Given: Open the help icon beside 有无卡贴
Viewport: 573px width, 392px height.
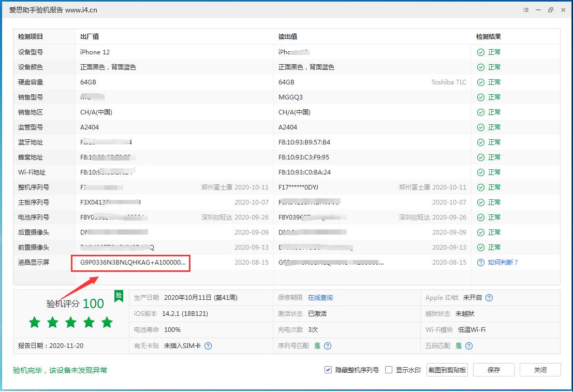Looking at the screenshot, I should tap(208, 345).
